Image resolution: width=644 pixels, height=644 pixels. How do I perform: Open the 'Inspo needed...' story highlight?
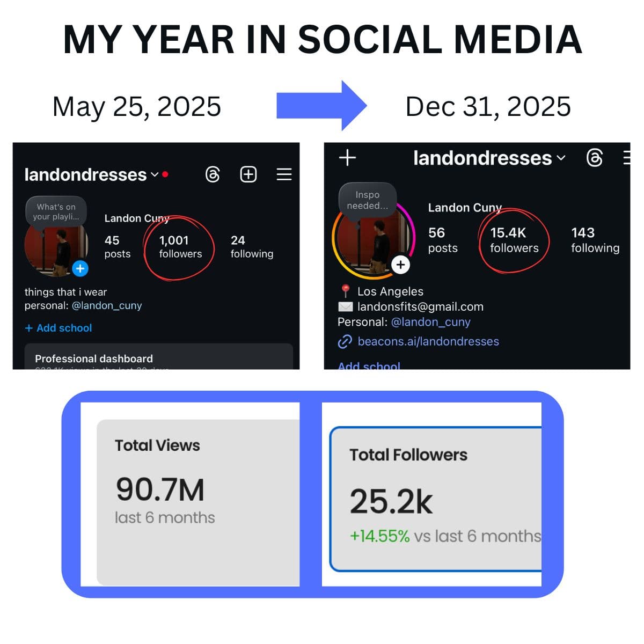pos(368,200)
